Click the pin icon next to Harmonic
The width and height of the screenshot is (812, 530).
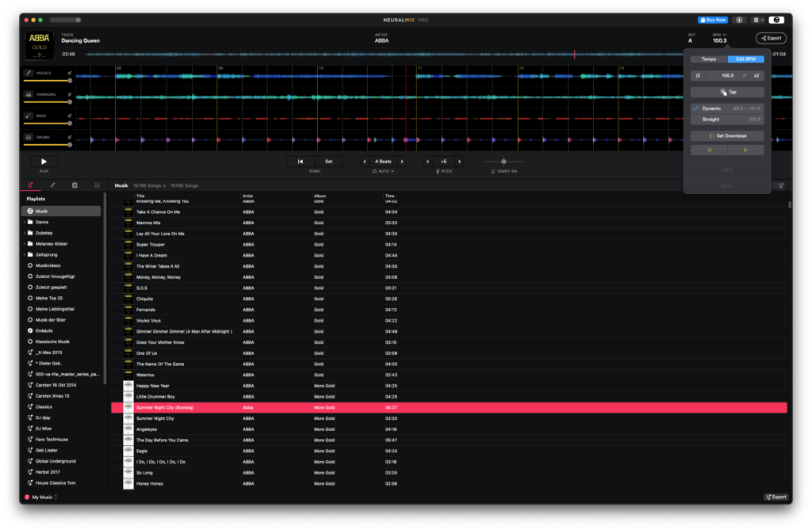tap(70, 94)
